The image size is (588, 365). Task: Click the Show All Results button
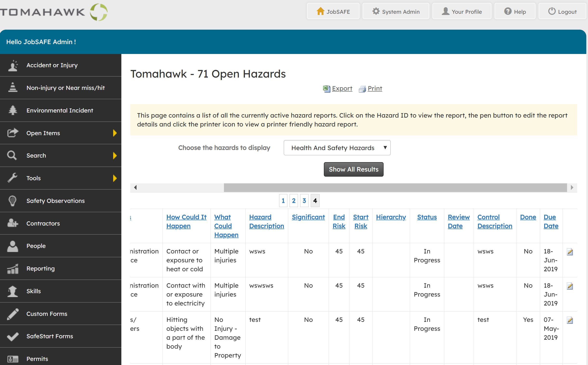[x=353, y=169]
